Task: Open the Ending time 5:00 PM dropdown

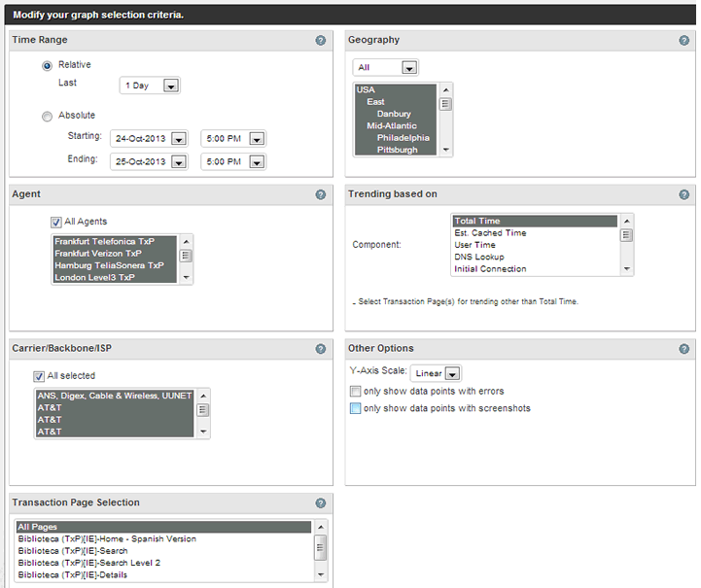Action: pyautogui.click(x=233, y=161)
